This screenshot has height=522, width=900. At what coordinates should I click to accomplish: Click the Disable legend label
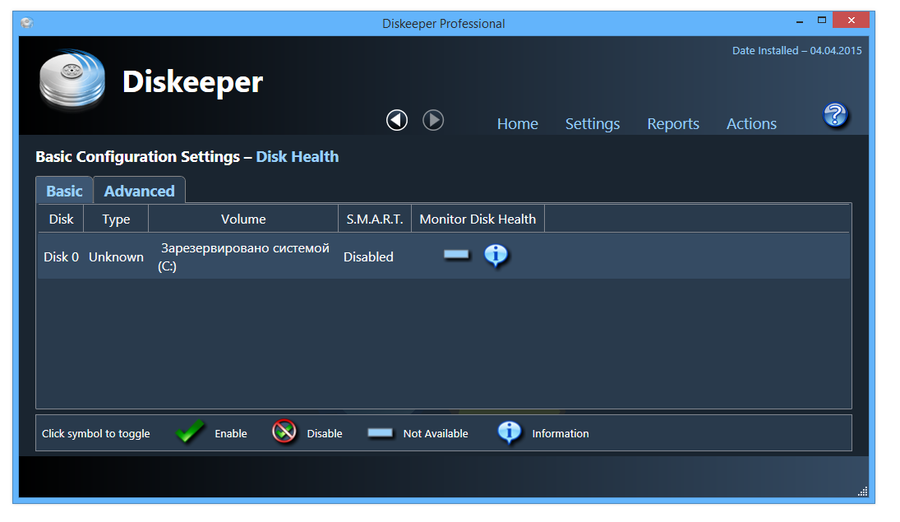(324, 434)
